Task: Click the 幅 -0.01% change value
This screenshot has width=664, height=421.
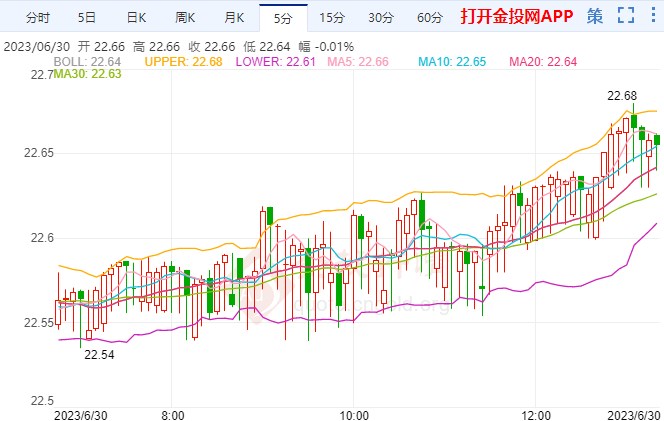Action: (326, 47)
